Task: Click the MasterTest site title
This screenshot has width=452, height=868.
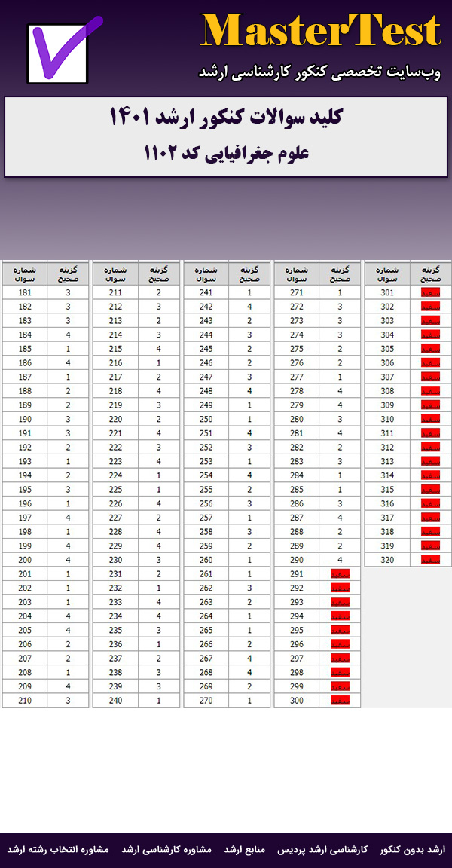Action: [x=320, y=32]
